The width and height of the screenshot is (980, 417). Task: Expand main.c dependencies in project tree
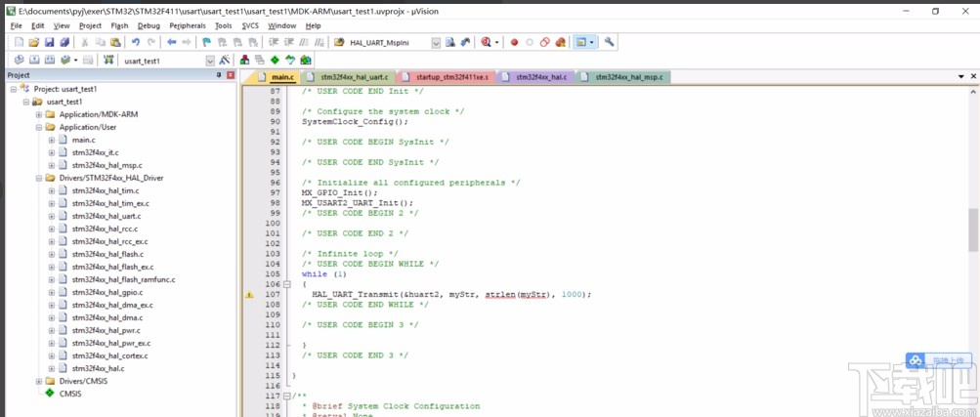click(51, 140)
